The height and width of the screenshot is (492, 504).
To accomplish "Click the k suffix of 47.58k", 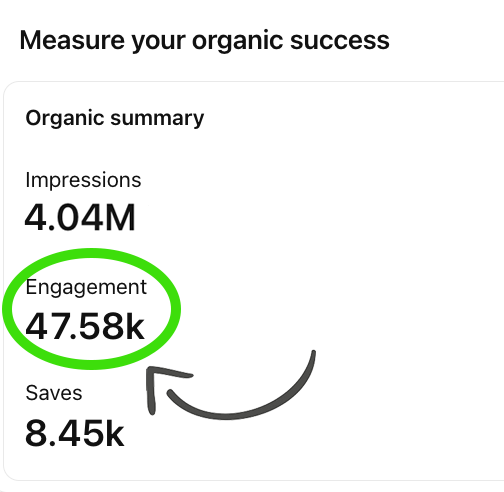I will [135, 325].
